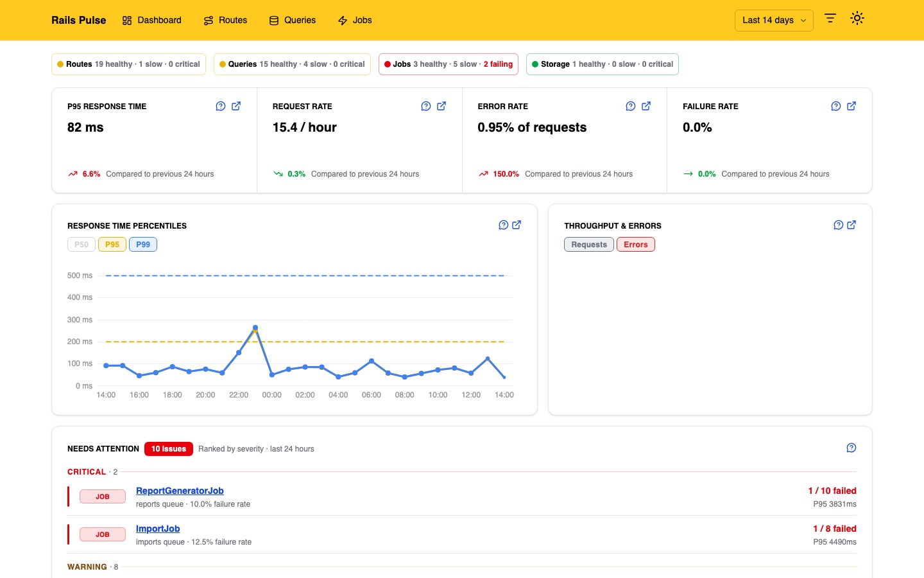Viewport: 924px width, 578px height.
Task: Open Error Rate external link icon
Action: point(646,106)
